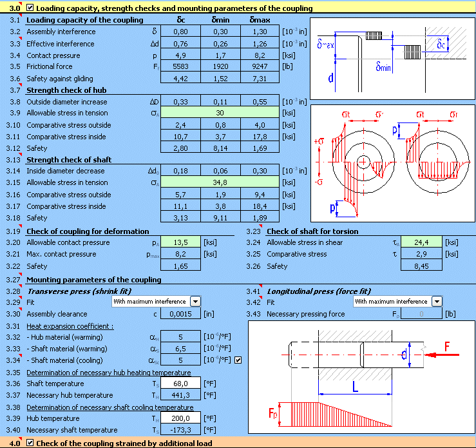Click shaft comparative stress inside 18,4
Screen dimensions: 476x448
point(260,206)
